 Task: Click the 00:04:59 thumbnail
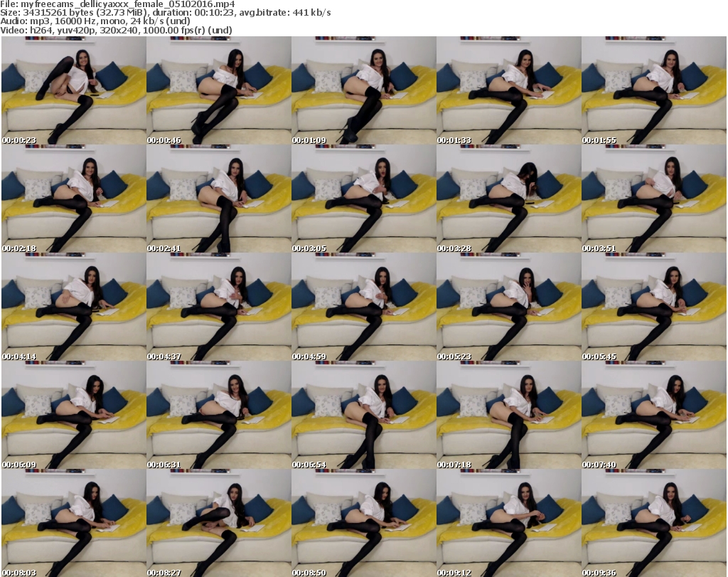tap(363, 307)
